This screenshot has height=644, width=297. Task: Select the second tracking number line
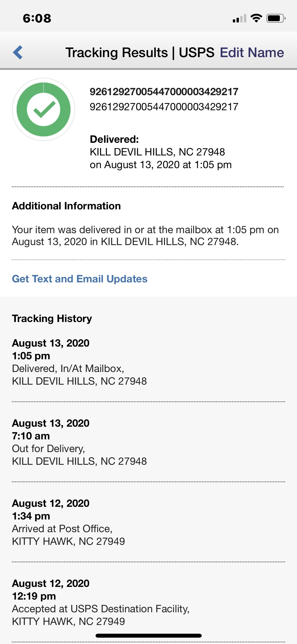click(x=164, y=107)
